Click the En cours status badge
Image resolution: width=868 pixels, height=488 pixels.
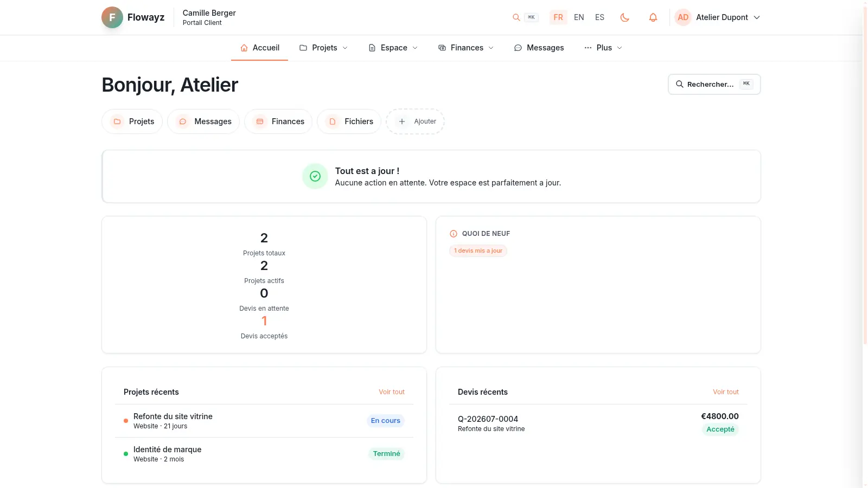(386, 421)
